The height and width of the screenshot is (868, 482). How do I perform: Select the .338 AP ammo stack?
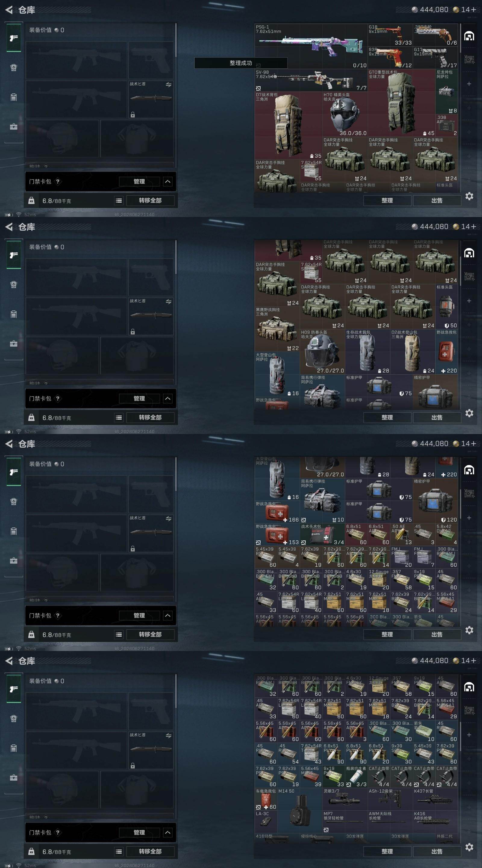(x=447, y=125)
